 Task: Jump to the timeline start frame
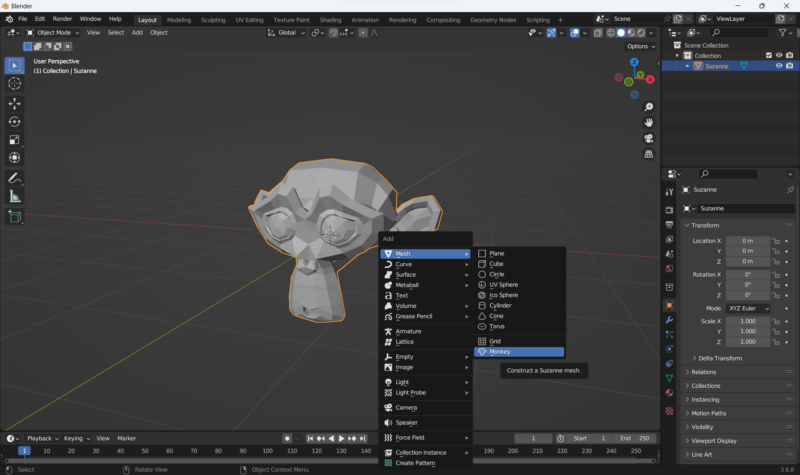310,438
